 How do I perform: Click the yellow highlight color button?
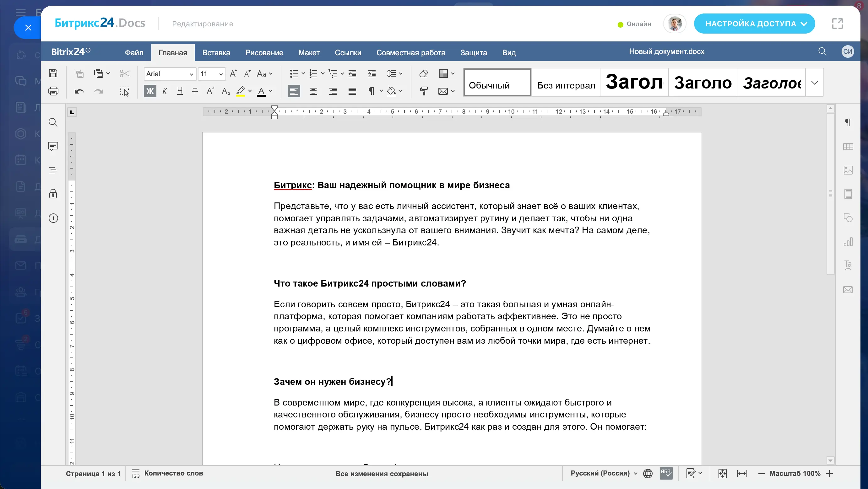point(240,91)
